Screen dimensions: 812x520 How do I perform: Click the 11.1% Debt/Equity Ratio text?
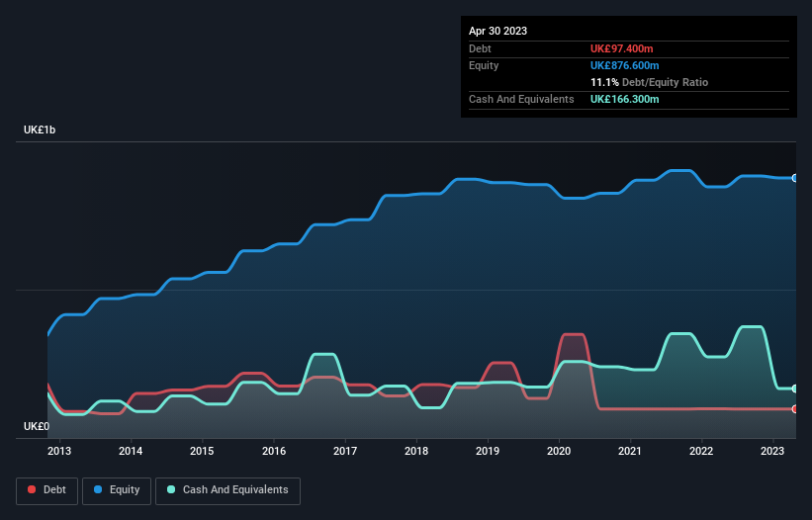(x=649, y=82)
